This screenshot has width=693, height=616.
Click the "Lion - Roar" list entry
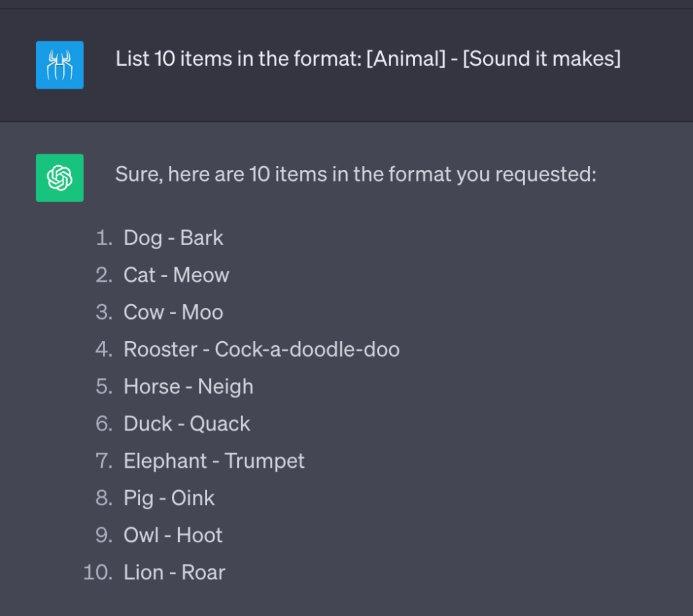click(174, 573)
